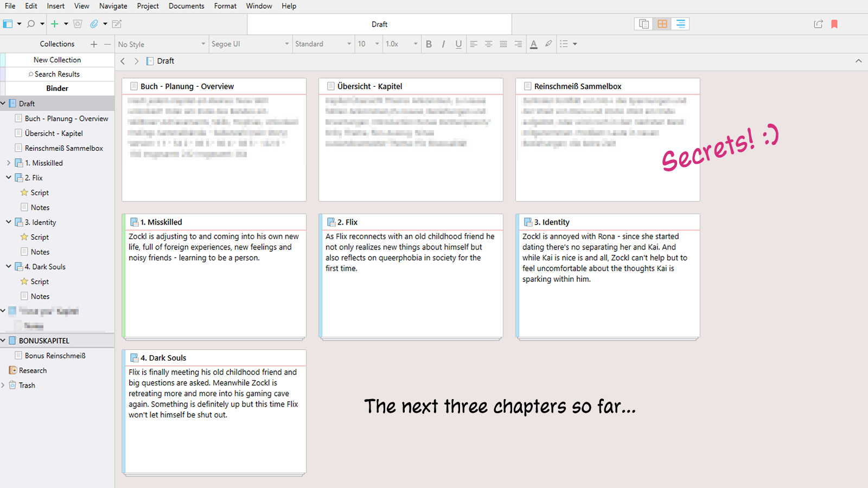Select Notes under 3. Identity
This screenshot has height=488, width=868.
pos(40,252)
